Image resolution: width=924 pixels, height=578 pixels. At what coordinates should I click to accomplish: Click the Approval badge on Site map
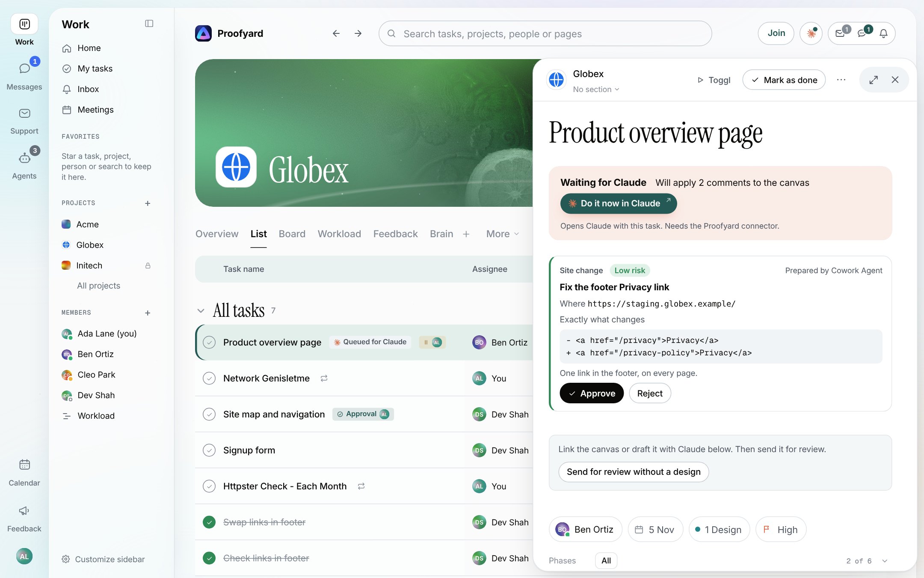(x=363, y=414)
